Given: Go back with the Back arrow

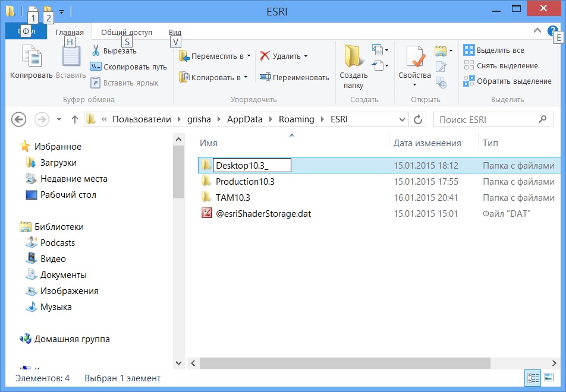Looking at the screenshot, I should pyautogui.click(x=18, y=119).
